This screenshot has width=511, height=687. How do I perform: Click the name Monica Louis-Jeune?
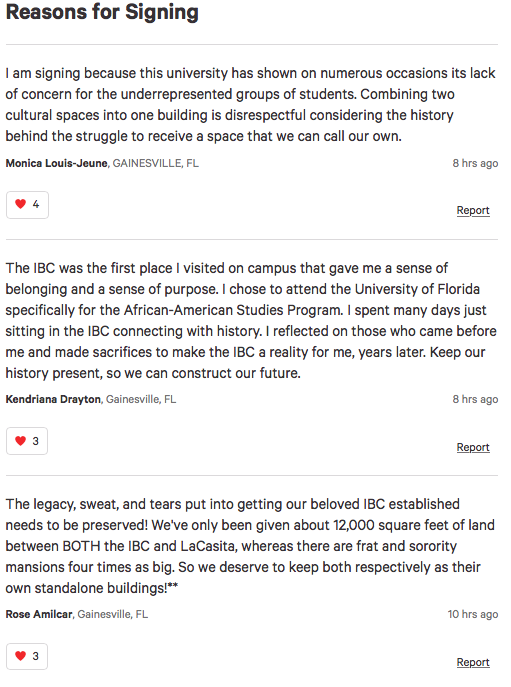coord(57,163)
